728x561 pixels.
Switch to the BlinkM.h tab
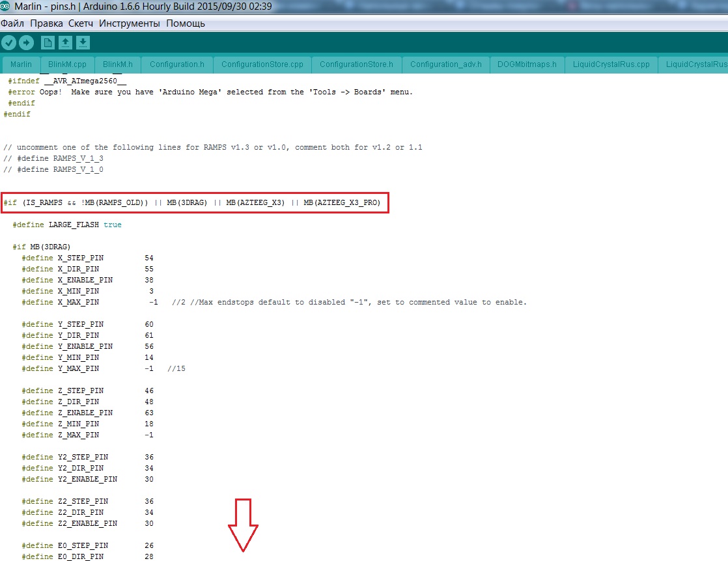click(117, 64)
